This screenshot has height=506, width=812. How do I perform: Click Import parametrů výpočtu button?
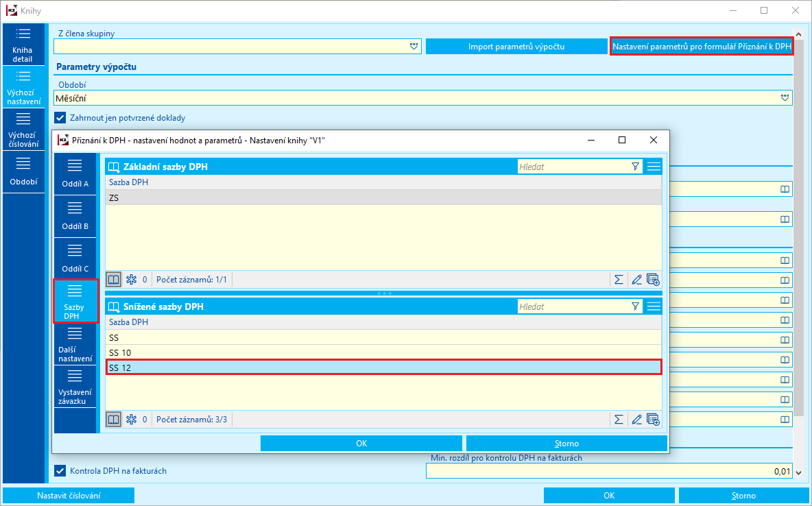(x=516, y=47)
